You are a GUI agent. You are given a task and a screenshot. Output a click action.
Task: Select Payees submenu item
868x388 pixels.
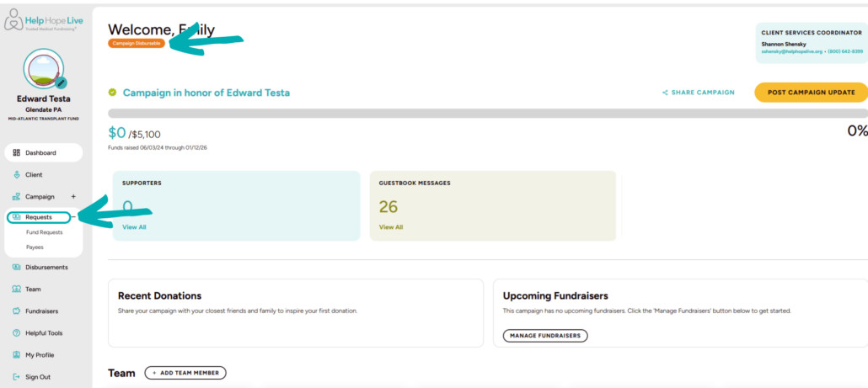(x=35, y=247)
